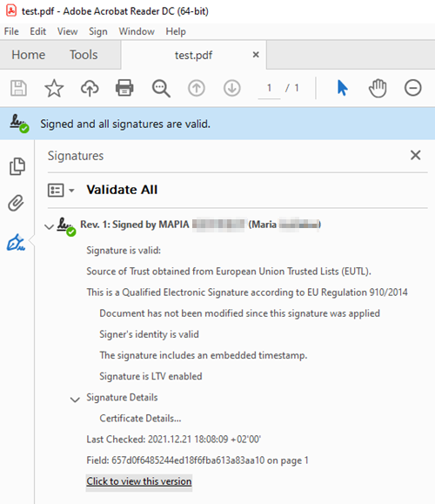Image resolution: width=435 pixels, height=504 pixels.
Task: Open the Sign menu
Action: coord(98,31)
